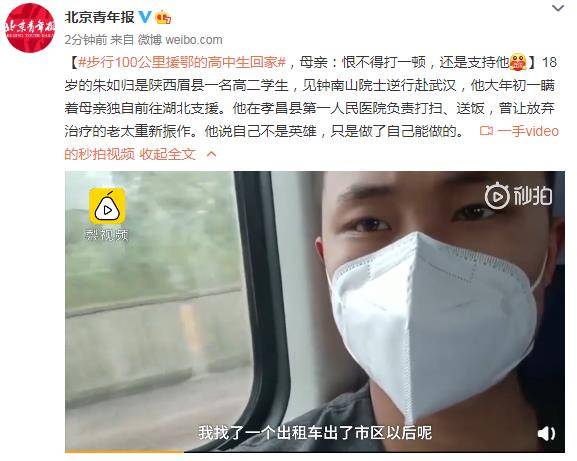The height and width of the screenshot is (461, 577).
Task: Open the 北京青年报 profile avatar
Action: click(30, 28)
